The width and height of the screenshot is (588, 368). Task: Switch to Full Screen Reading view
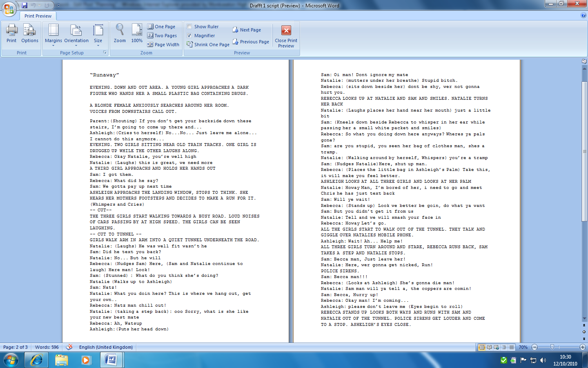click(489, 347)
